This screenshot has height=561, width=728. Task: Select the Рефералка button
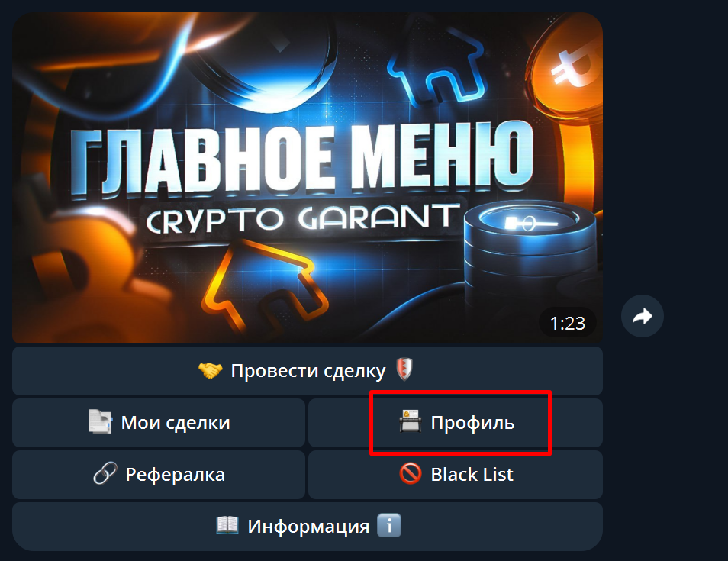(159, 475)
